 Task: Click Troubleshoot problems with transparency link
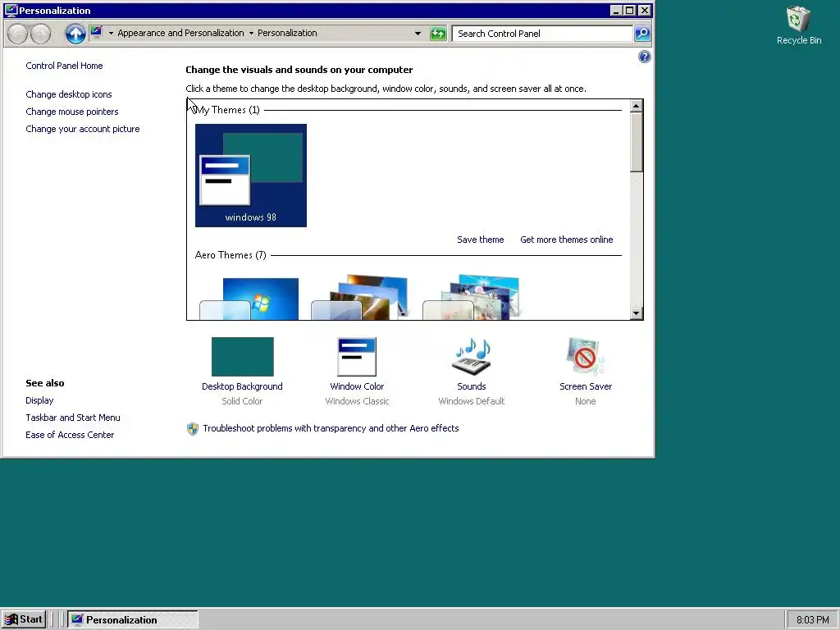point(331,428)
